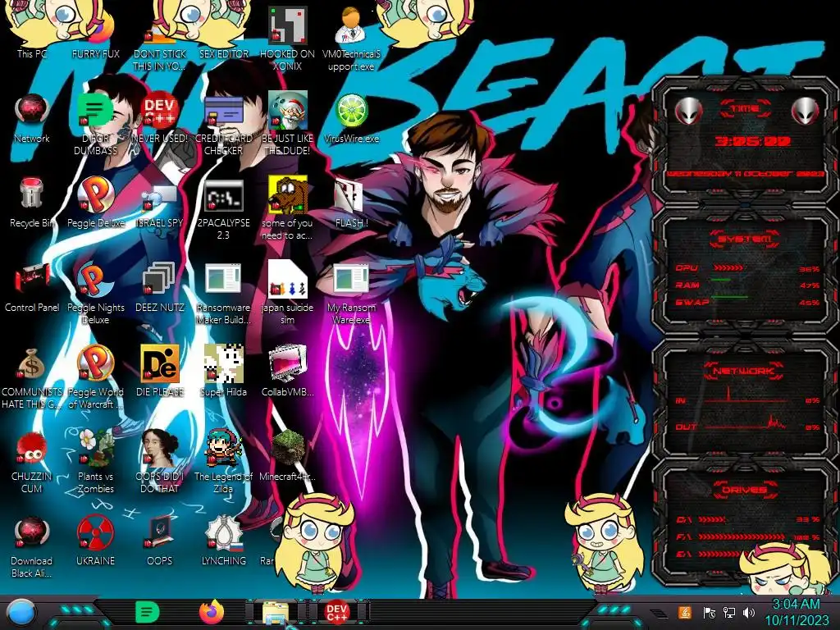Open the Recycle Bin icon
Viewport: 840px width, 630px height.
coord(32,203)
